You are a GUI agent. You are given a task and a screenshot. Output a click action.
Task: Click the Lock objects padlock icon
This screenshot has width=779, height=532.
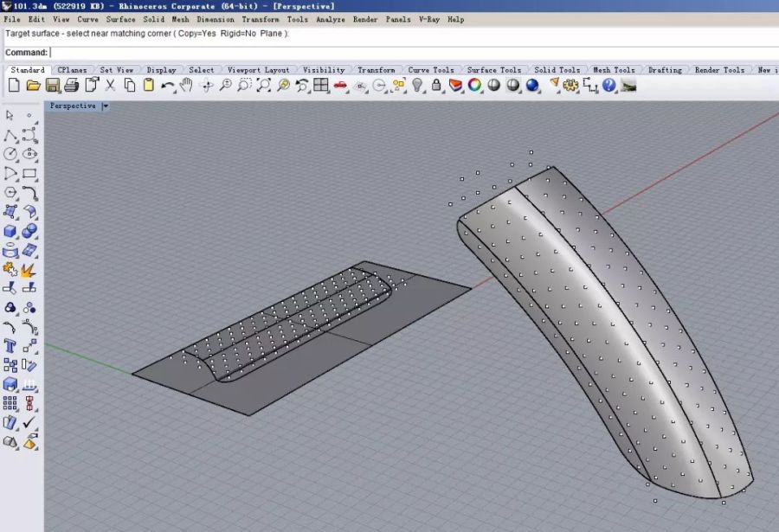point(436,85)
